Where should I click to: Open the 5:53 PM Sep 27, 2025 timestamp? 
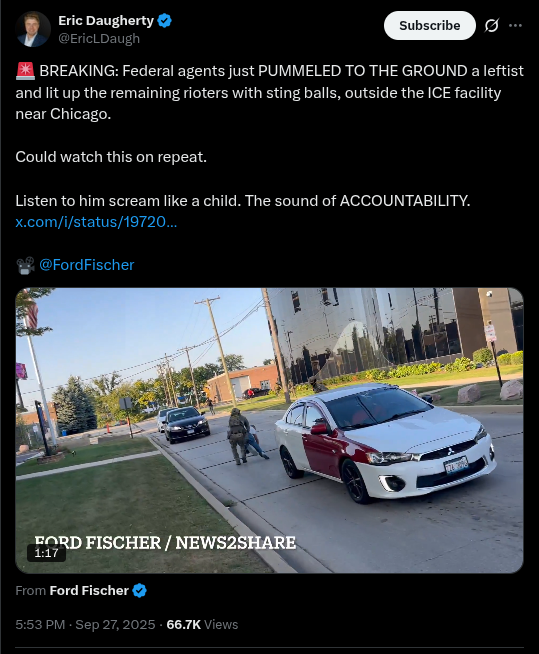coord(85,624)
